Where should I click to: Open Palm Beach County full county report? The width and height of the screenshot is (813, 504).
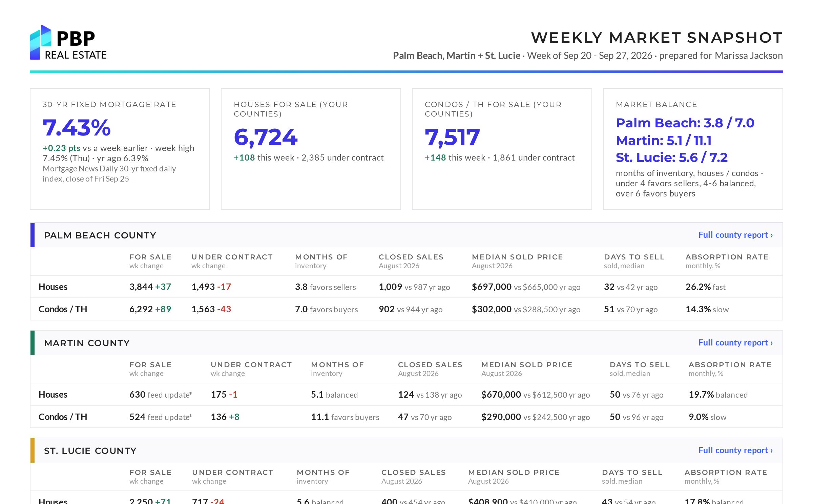click(735, 235)
